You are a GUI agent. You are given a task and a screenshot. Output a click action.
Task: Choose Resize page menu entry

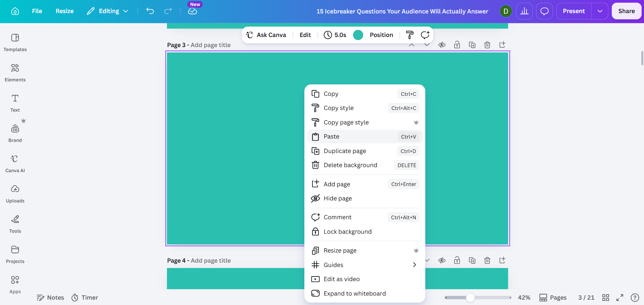[x=365, y=251]
